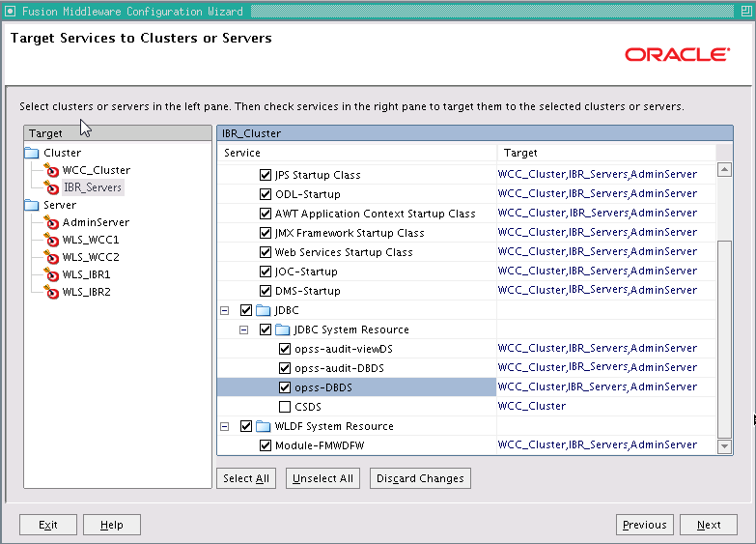Toggle the Module-FMWDFW checkbox
The height and width of the screenshot is (544, 756).
tap(266, 445)
